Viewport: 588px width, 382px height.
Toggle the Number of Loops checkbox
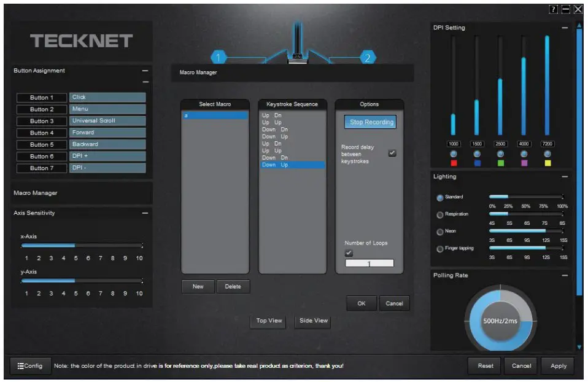click(348, 252)
